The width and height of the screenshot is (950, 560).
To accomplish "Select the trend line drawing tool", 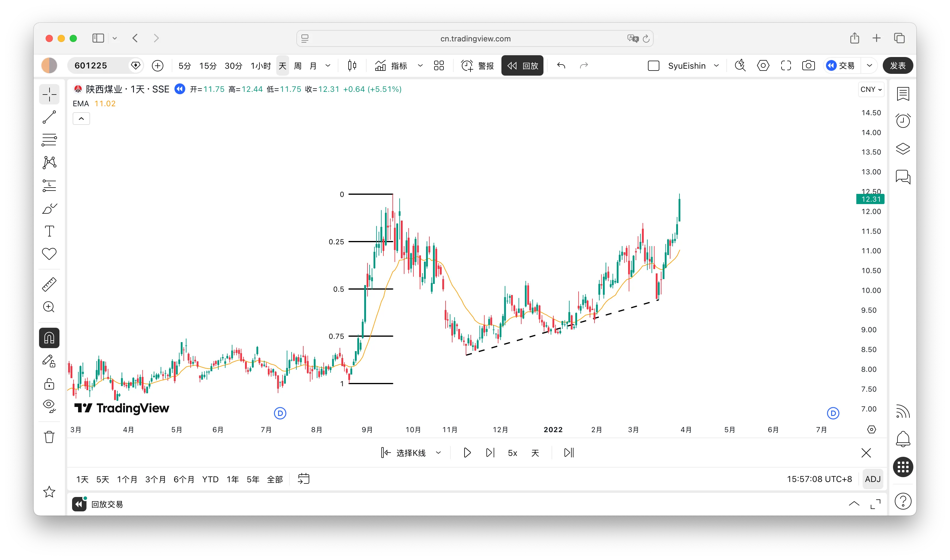I will coord(49,117).
